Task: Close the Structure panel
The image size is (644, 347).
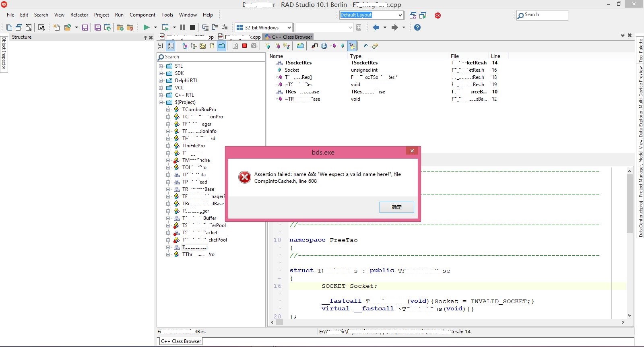Action: [x=151, y=37]
